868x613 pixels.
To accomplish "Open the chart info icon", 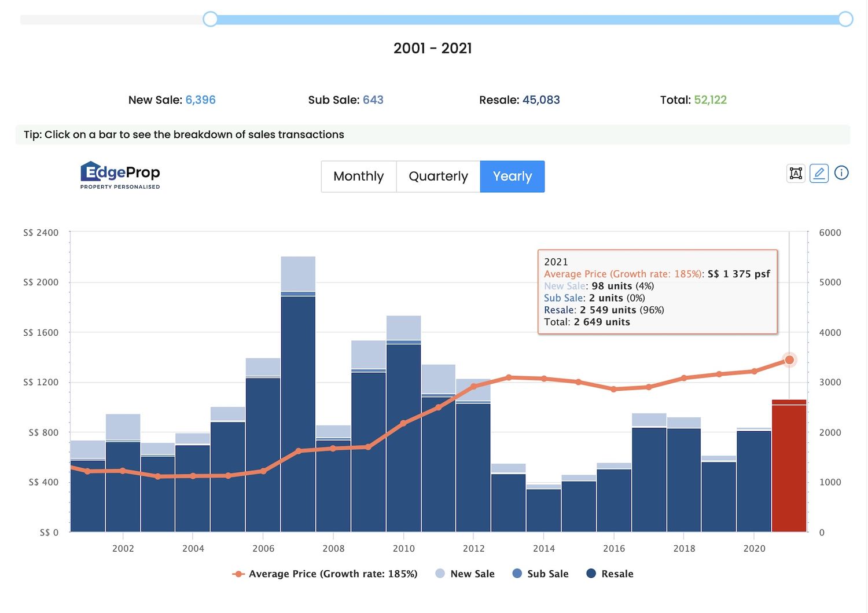I will pos(841,173).
